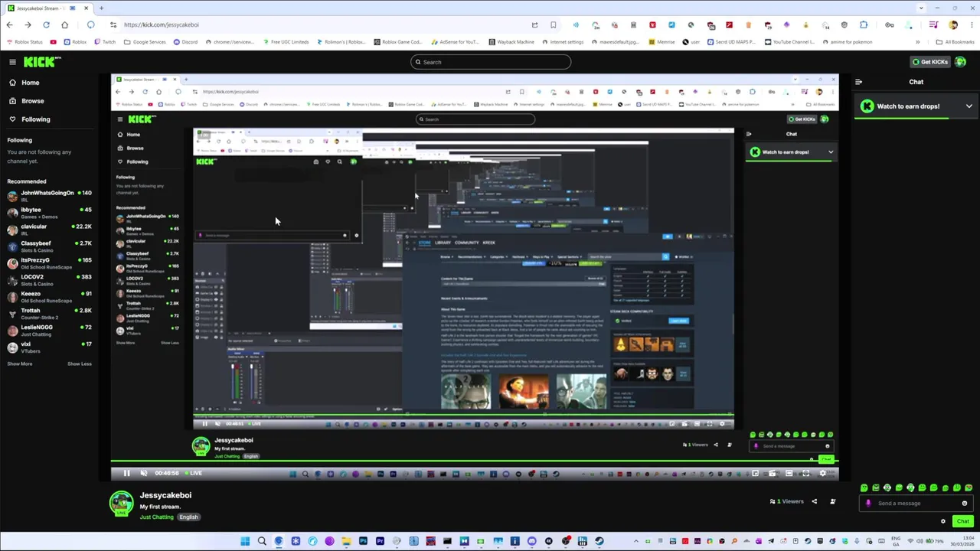Open recommended channel itsPrezzyG
The height and width of the screenshot is (551, 980).
tap(49, 263)
